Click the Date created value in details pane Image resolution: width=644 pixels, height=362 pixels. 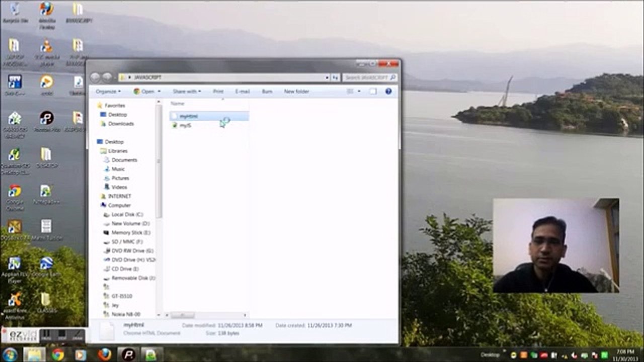tap(329, 326)
